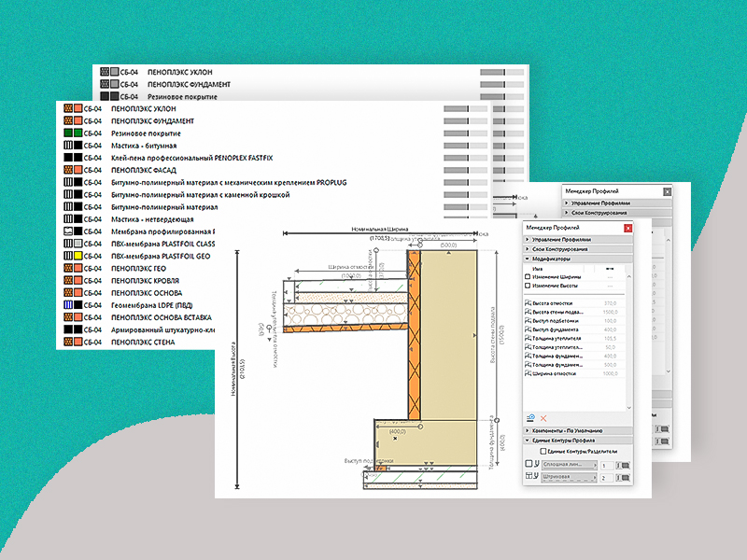
Task: Click the hatch icon of ПЕНОПЛЭКС УКЛОН row
Action: tap(67, 109)
